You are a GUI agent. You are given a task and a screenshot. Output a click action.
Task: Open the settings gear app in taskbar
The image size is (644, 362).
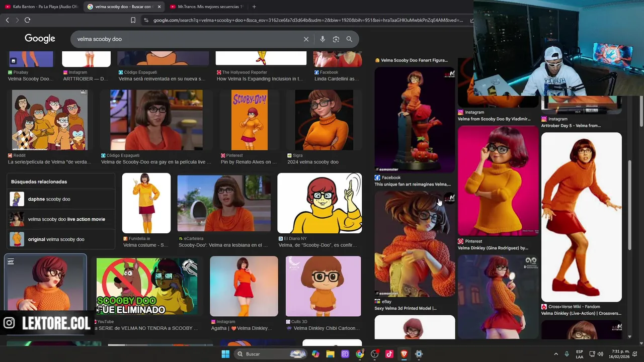(419, 354)
